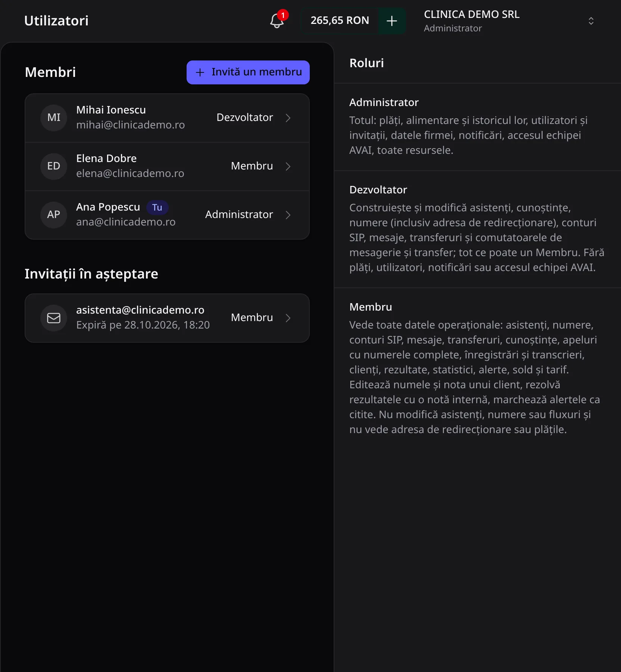
Task: Invite a new member with Invită un membru
Action: [x=248, y=72]
